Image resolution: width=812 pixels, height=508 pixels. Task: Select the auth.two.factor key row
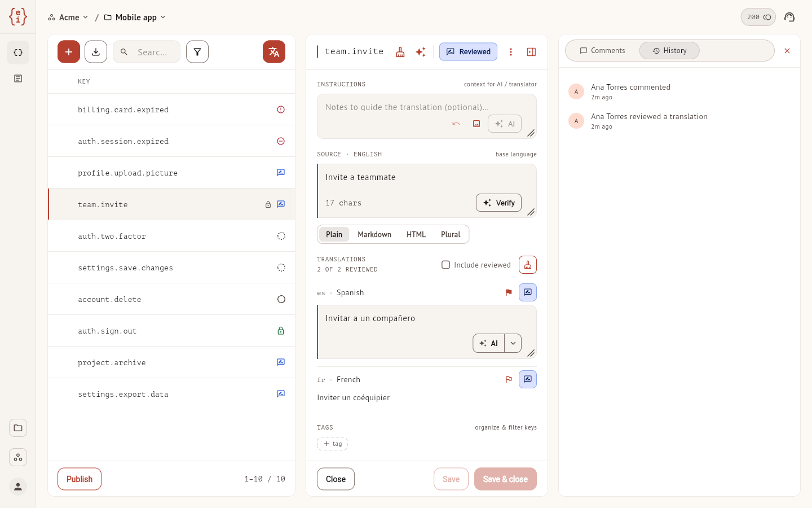(x=171, y=236)
